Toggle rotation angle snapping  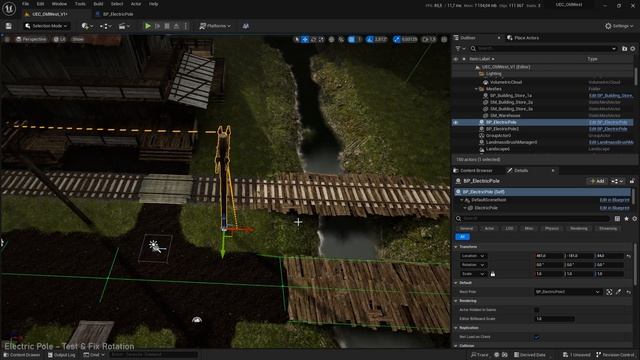[x=370, y=40]
